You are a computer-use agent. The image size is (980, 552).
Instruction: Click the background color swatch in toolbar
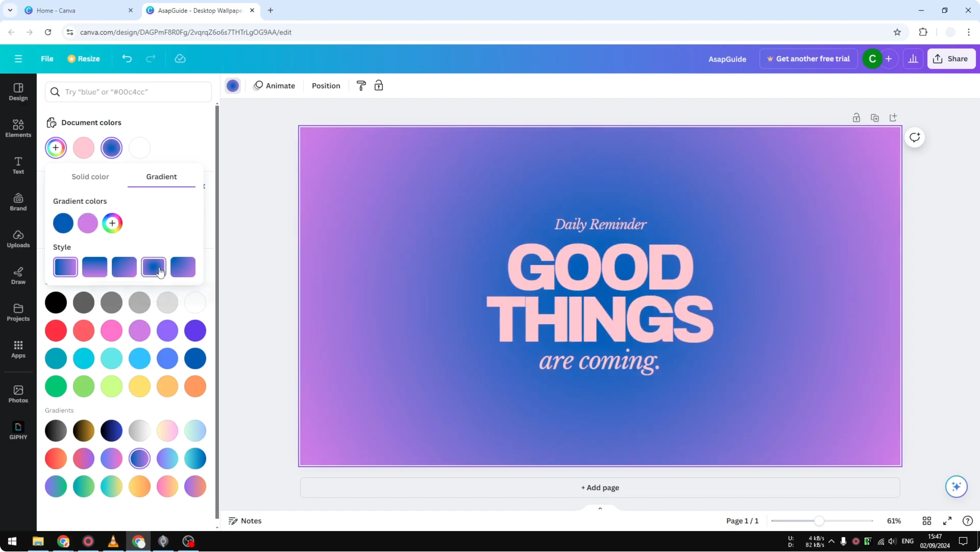(233, 86)
